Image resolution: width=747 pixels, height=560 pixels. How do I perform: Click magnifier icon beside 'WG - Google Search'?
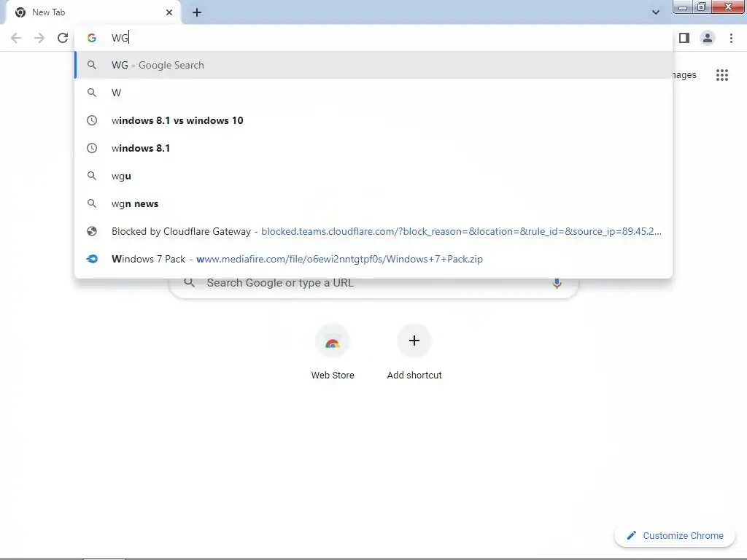(x=92, y=65)
